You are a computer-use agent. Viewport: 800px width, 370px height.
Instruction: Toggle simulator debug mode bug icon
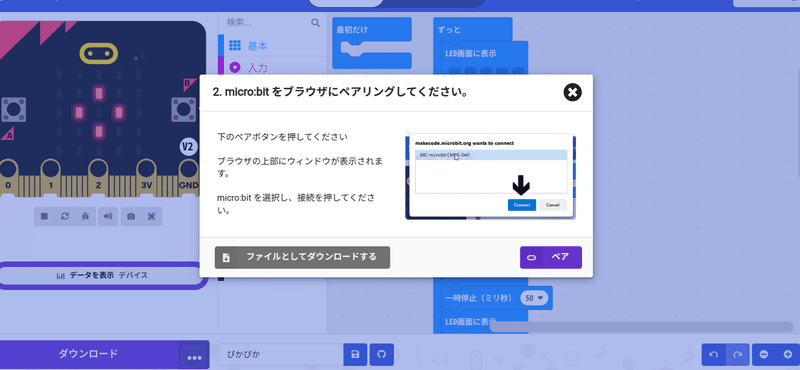point(85,216)
